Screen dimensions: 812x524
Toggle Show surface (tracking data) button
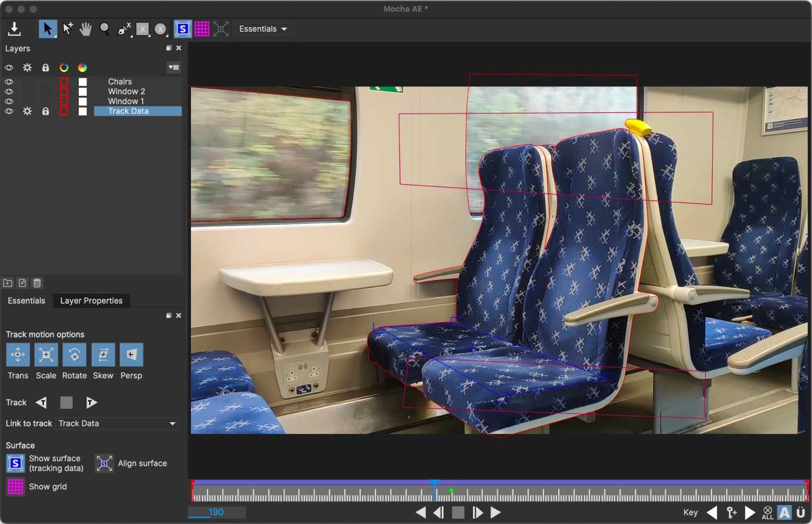(15, 463)
